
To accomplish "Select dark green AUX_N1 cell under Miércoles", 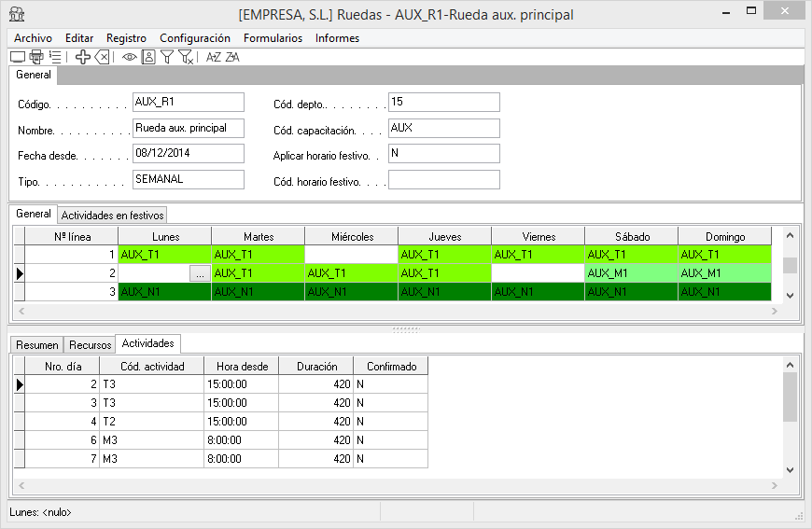I will tap(351, 292).
